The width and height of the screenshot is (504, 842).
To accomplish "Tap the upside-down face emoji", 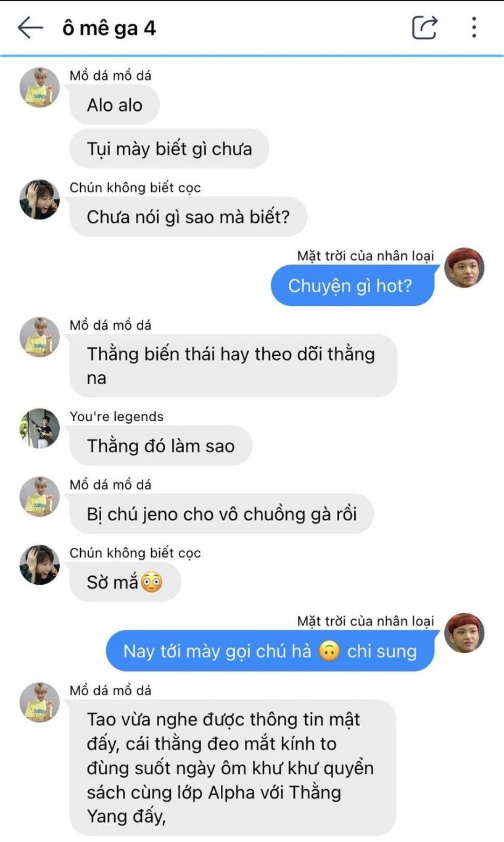I will (x=329, y=651).
